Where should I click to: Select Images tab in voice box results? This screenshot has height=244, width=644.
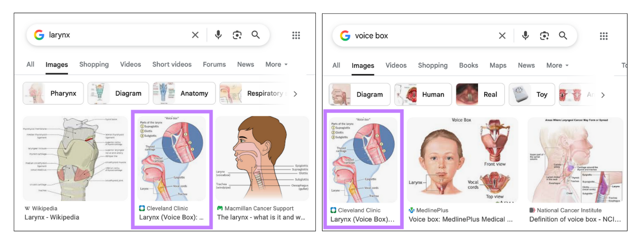[363, 66]
